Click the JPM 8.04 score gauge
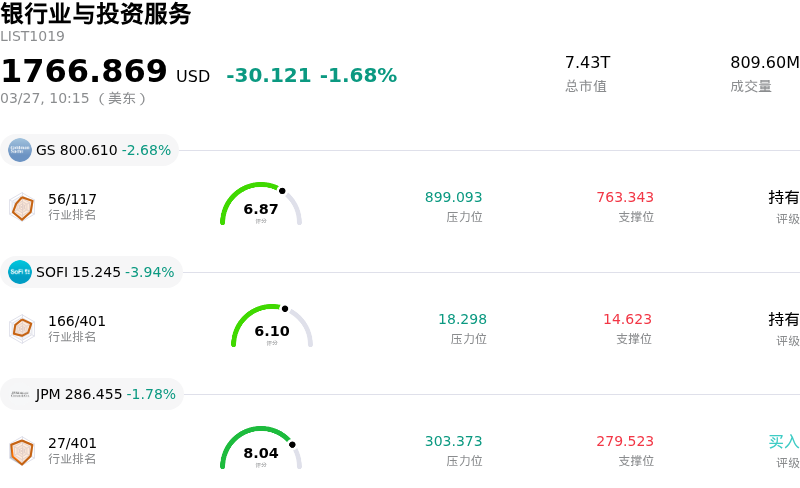Screen dimensions: 800x488 click(x=261, y=450)
